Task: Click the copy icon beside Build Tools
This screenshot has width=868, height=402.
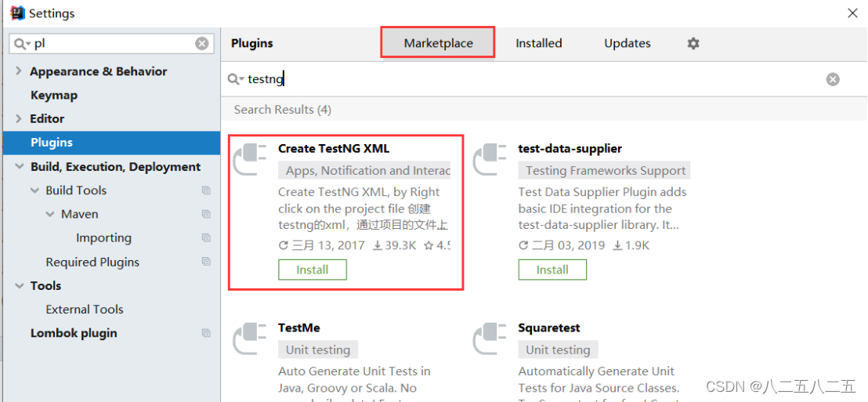Action: click(x=207, y=190)
